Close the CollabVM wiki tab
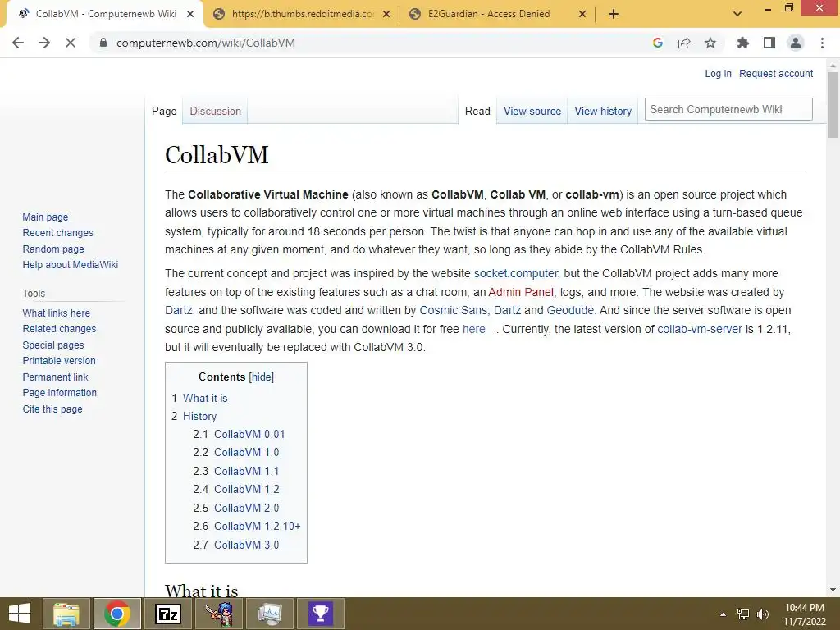840x630 pixels. tap(190, 14)
